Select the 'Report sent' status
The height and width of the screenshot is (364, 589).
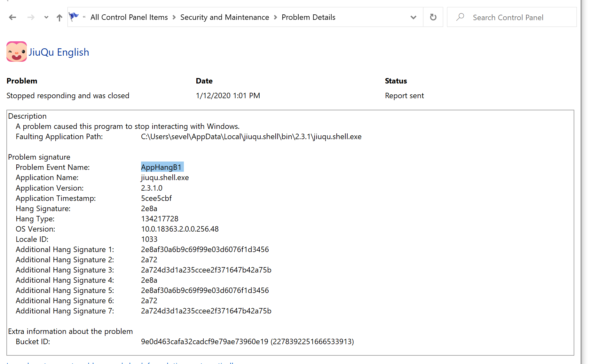point(404,96)
